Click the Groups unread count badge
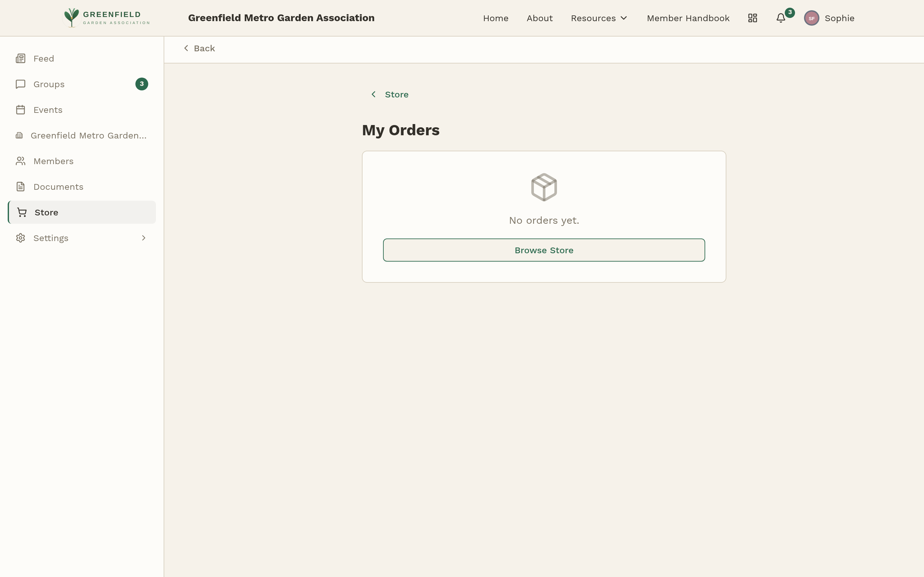 [x=142, y=84]
